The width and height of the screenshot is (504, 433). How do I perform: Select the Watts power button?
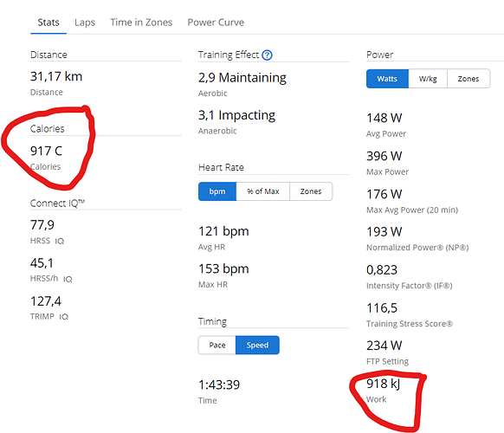tap(387, 79)
